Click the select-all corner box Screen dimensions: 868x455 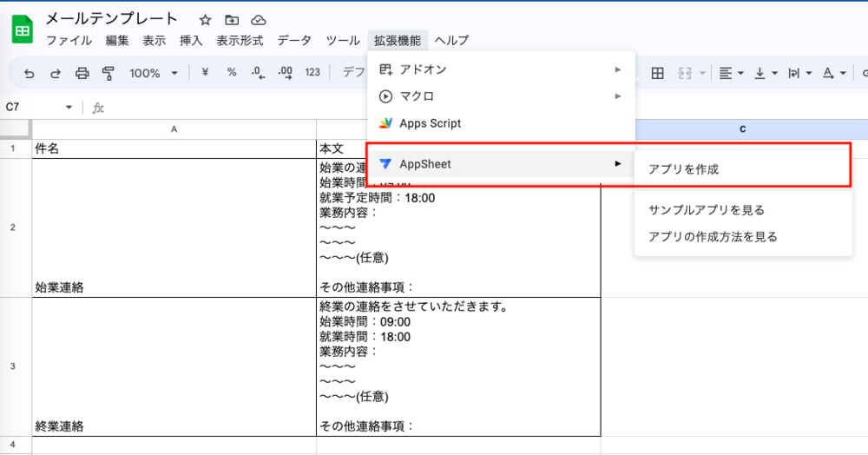tap(16, 129)
